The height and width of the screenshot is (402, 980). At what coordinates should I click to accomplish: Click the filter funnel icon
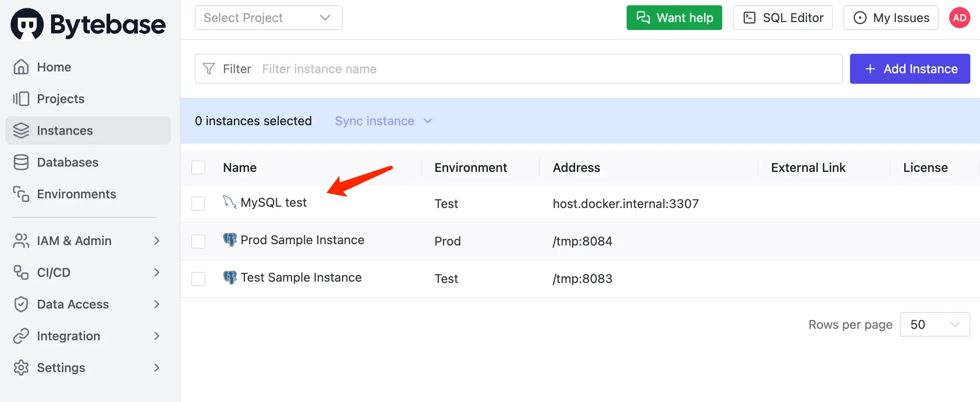pyautogui.click(x=209, y=69)
